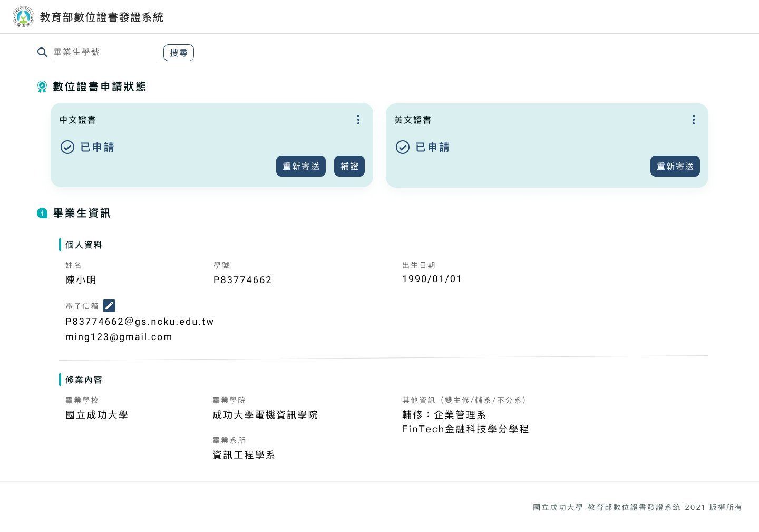Viewport: 759px width, 532px height.
Task: Click the 畢業生學號 search input field
Action: [105, 52]
